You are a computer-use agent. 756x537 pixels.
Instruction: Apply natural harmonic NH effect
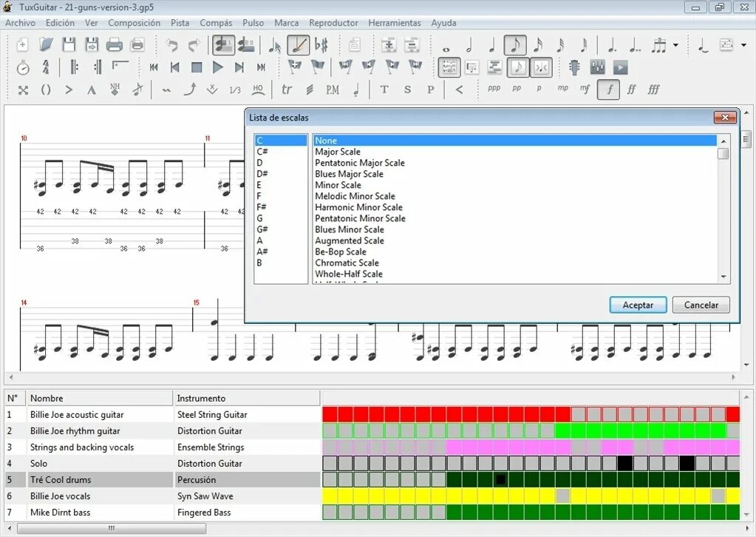[x=115, y=89]
